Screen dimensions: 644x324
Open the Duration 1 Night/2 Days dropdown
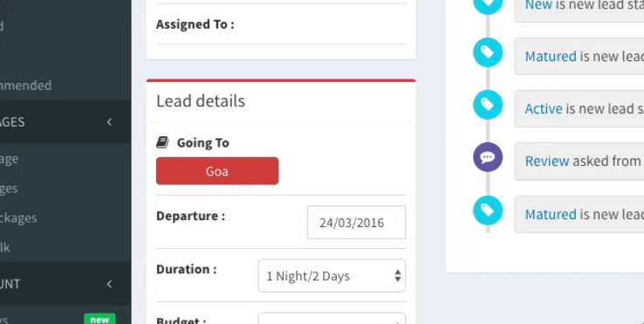pyautogui.click(x=332, y=275)
